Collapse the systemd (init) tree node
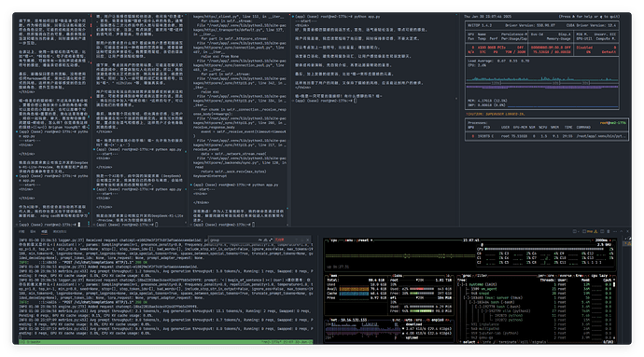The height and width of the screenshot is (357, 644). (x=459, y=284)
